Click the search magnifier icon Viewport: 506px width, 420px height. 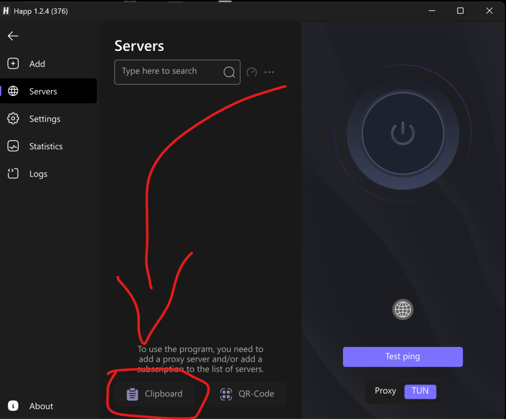229,72
